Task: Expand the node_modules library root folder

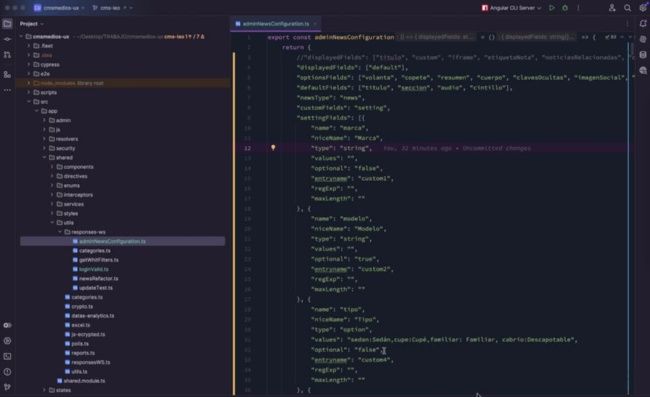Action: coord(29,83)
